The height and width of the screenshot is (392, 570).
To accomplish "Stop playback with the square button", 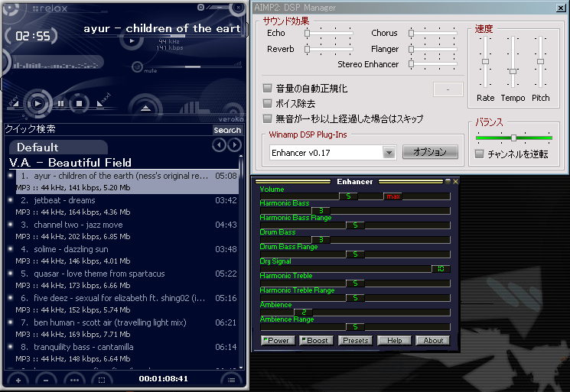I will click(x=79, y=104).
